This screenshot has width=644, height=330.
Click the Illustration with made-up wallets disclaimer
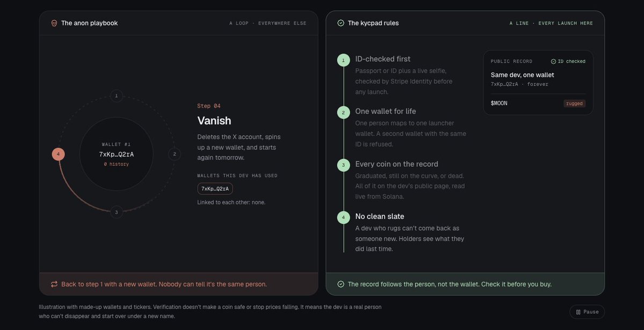210,312
